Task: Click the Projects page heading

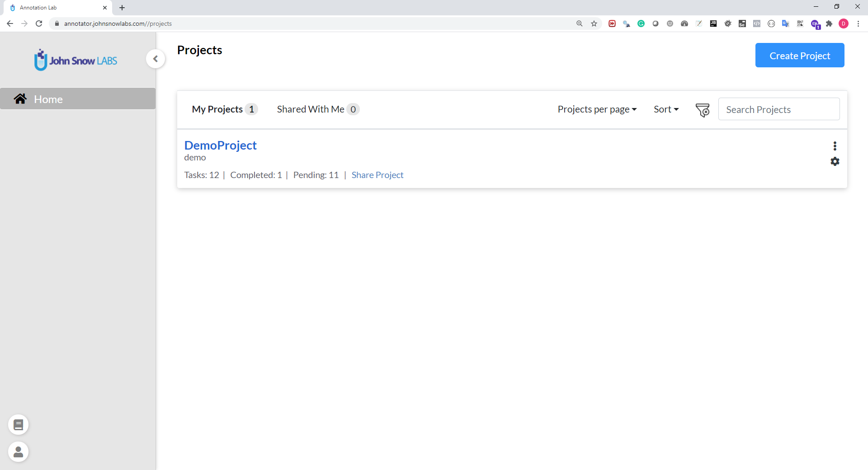Action: [x=199, y=50]
